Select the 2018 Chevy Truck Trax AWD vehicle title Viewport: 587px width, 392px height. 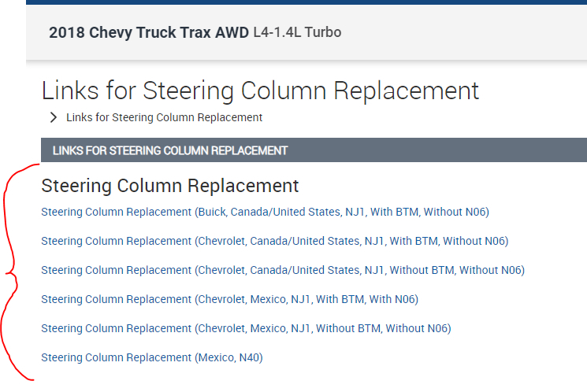pos(147,32)
